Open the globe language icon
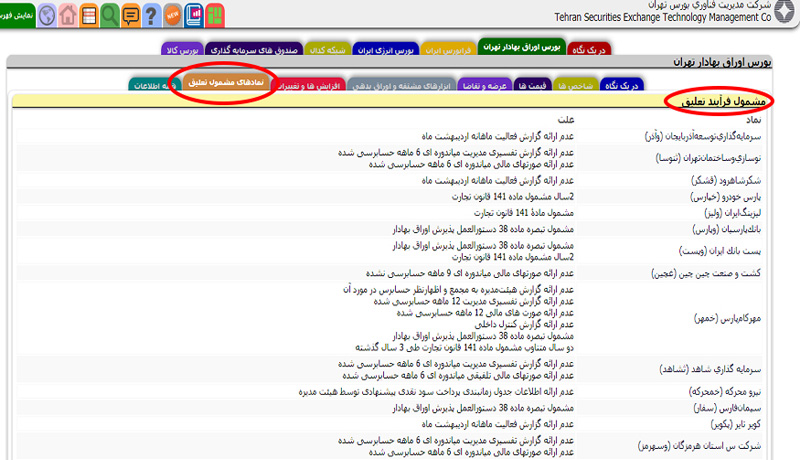 tap(47, 15)
